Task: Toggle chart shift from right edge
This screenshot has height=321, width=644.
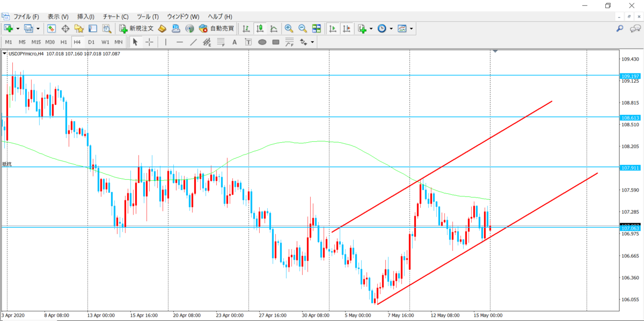Action: (x=347, y=28)
